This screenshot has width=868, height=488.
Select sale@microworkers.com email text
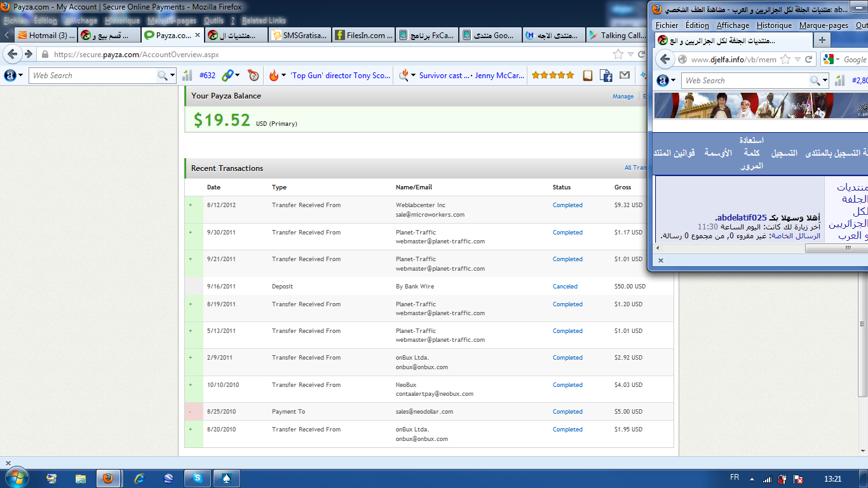click(x=430, y=215)
